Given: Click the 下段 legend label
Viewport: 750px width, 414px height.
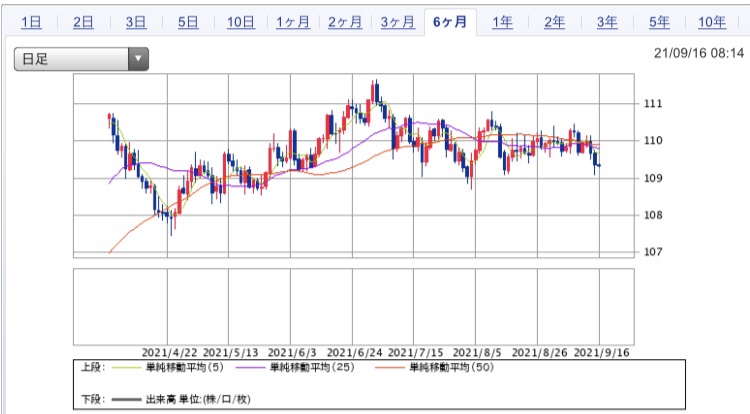Looking at the screenshot, I should click(93, 399).
